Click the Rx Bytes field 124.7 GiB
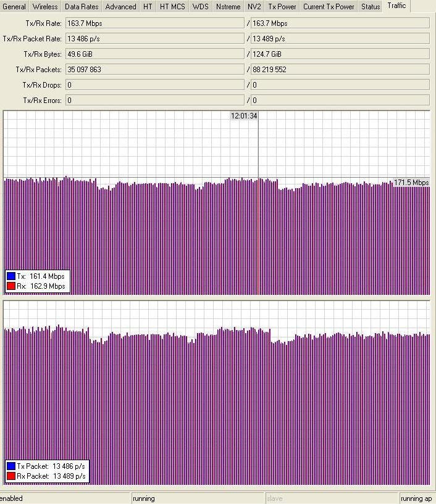Image resolution: width=436 pixels, height=504 pixels. point(340,54)
